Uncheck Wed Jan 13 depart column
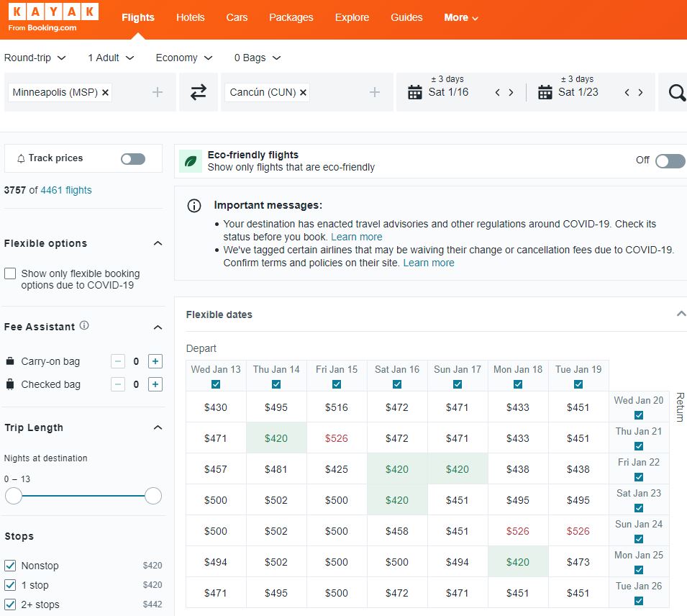This screenshot has height=616, width=687. pos(216,384)
